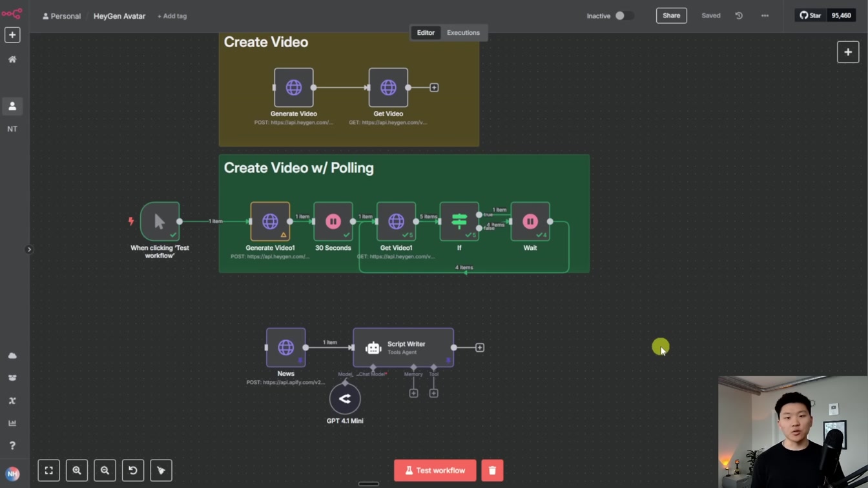Click the 4 items loop connection label
868x488 pixels.
pyautogui.click(x=464, y=267)
